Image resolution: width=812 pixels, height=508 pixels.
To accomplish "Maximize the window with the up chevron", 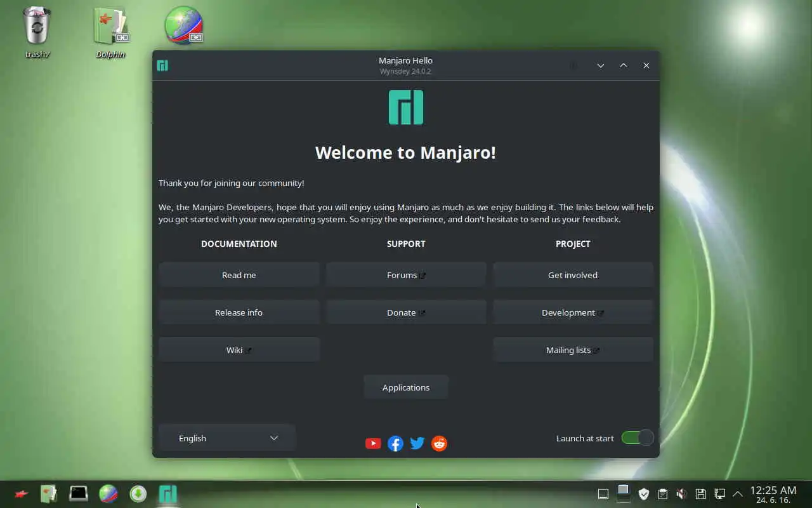I will pyautogui.click(x=624, y=65).
